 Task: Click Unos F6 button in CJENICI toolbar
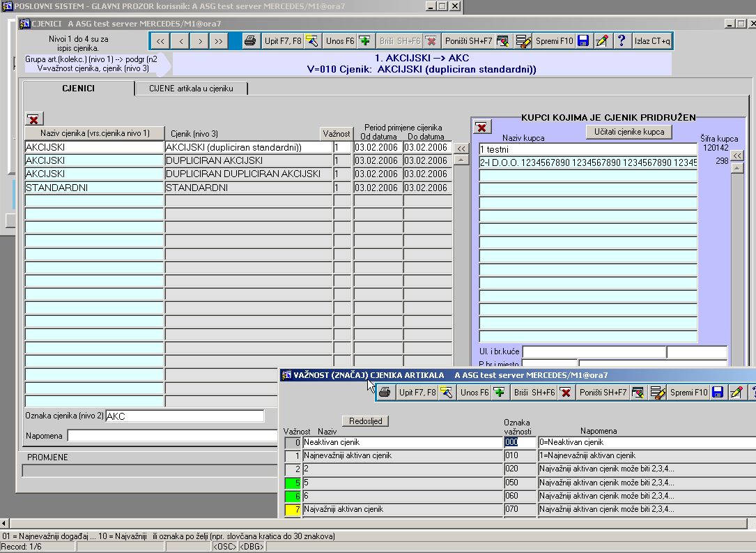click(x=340, y=41)
